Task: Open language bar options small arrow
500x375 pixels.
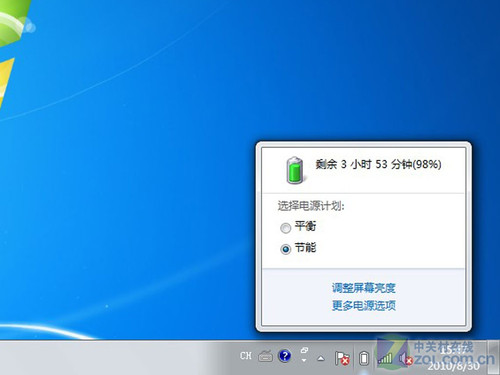Action: (304, 360)
